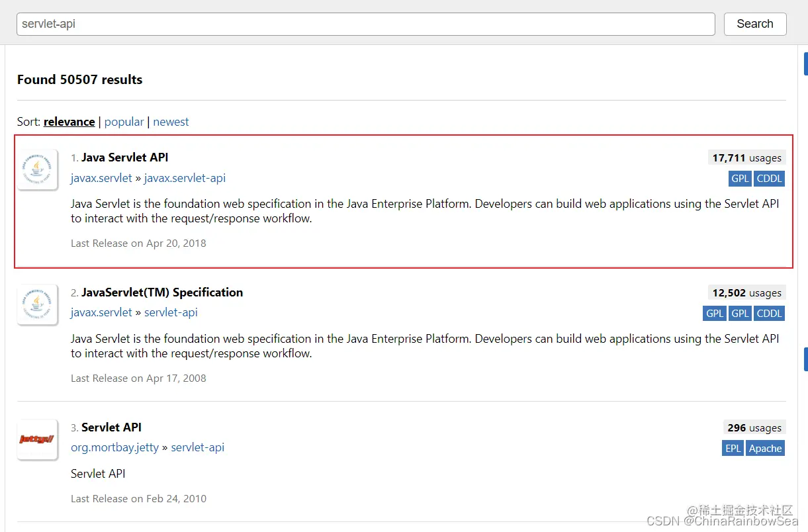The width and height of the screenshot is (808, 532).
Task: Click the Jetty logo for Servlet API
Action: [38, 439]
